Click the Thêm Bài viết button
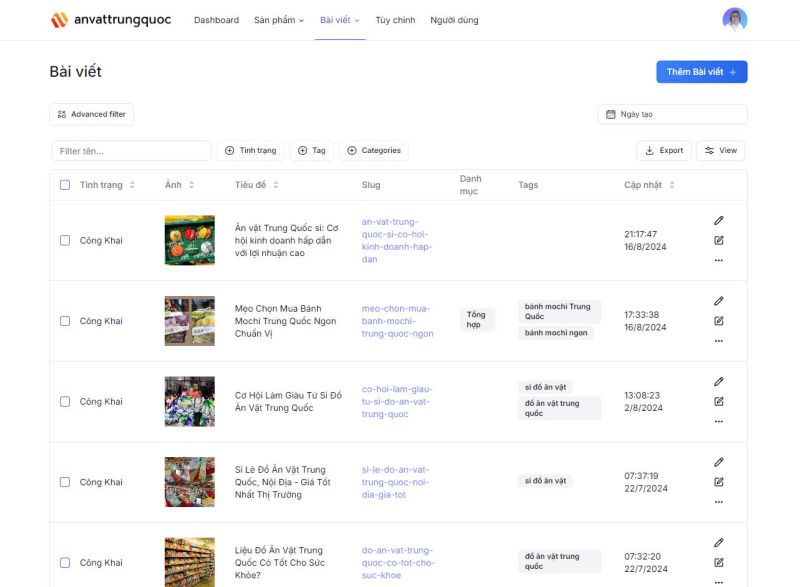 click(701, 72)
